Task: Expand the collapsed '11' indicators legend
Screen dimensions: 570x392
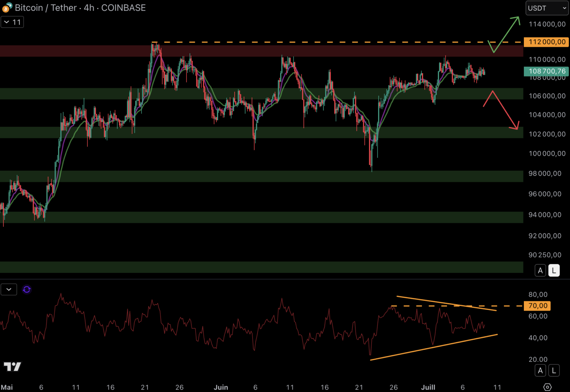Action: pos(12,22)
